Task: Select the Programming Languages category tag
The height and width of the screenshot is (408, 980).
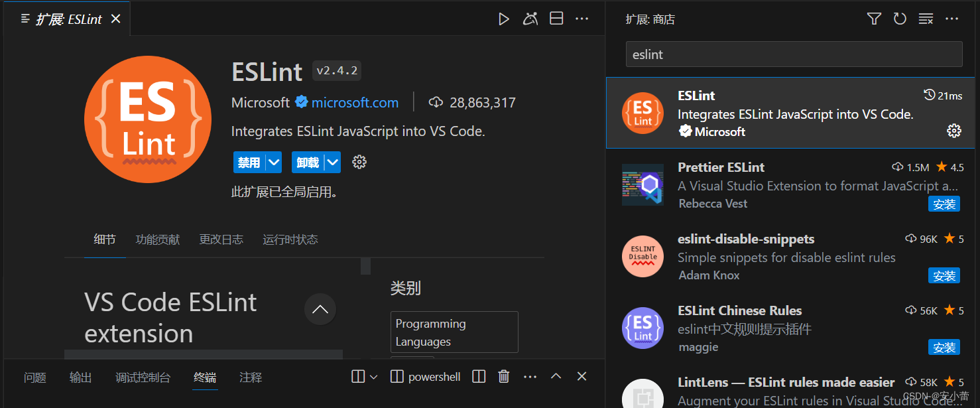Action: [454, 332]
